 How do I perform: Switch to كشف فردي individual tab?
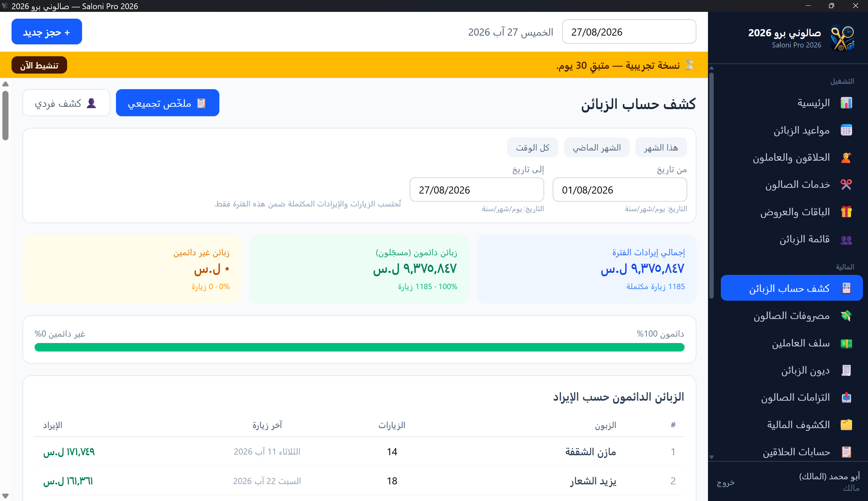point(66,103)
